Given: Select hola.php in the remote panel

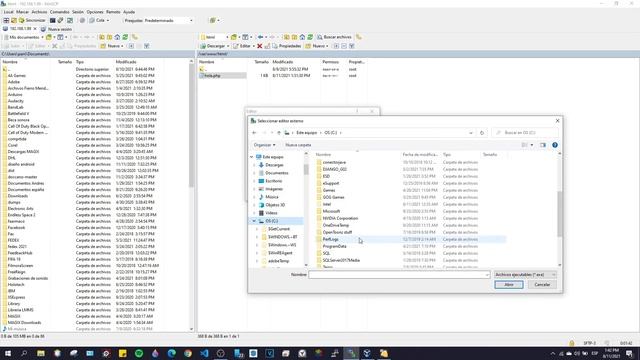Looking at the screenshot, I should click(x=212, y=76).
